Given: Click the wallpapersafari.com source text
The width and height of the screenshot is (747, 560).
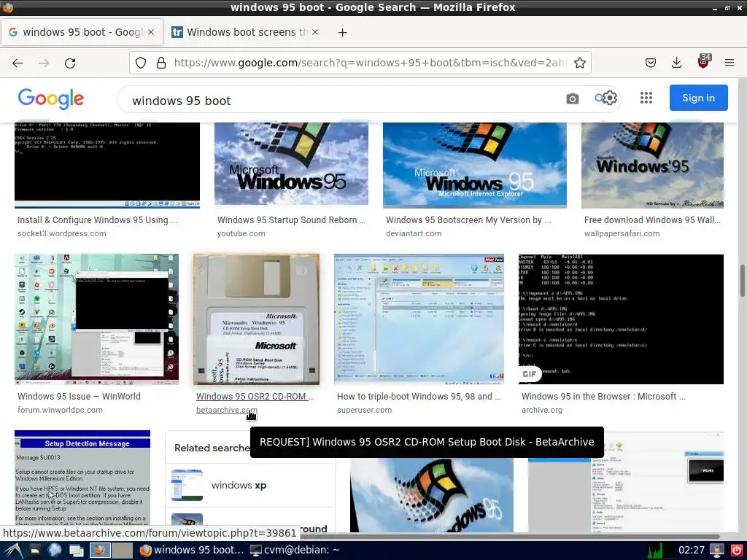Looking at the screenshot, I should click(x=622, y=233).
